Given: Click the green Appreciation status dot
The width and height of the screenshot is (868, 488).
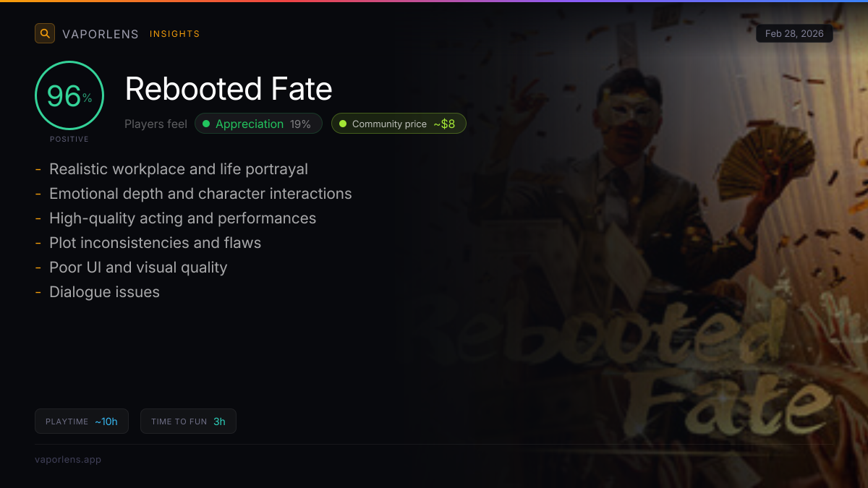Looking at the screenshot, I should (206, 124).
